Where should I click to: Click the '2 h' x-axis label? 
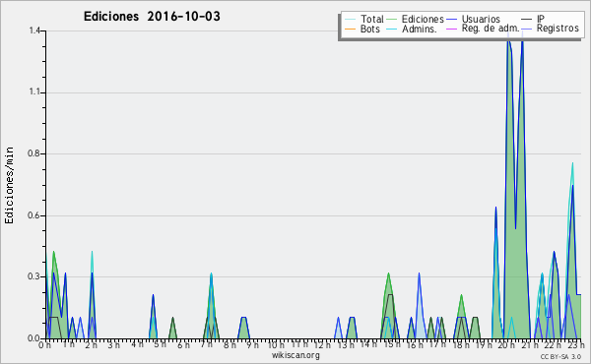91,345
